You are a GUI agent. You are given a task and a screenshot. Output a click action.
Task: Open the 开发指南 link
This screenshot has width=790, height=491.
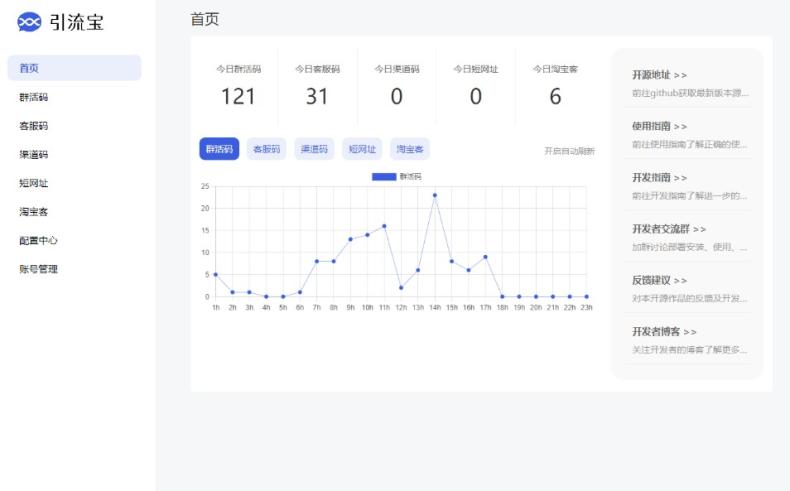[660, 178]
